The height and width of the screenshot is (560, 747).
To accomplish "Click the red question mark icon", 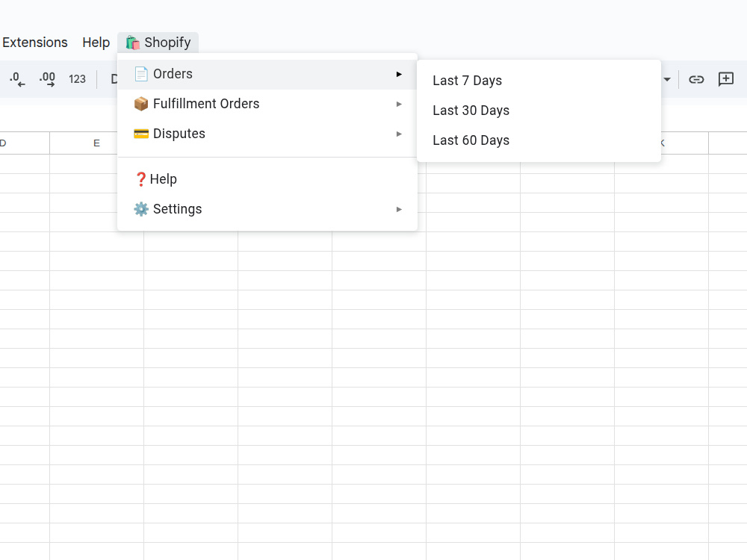I will [141, 179].
